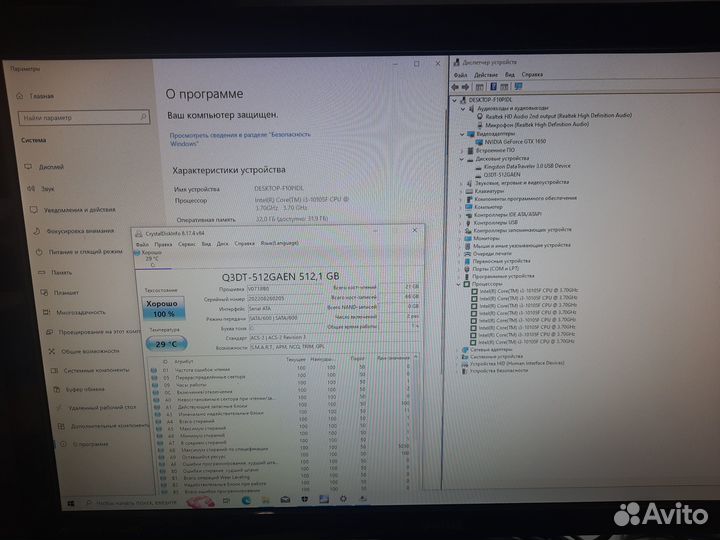Expand the Встроенное ПО node
720x540 pixels.
pyautogui.click(x=462, y=151)
